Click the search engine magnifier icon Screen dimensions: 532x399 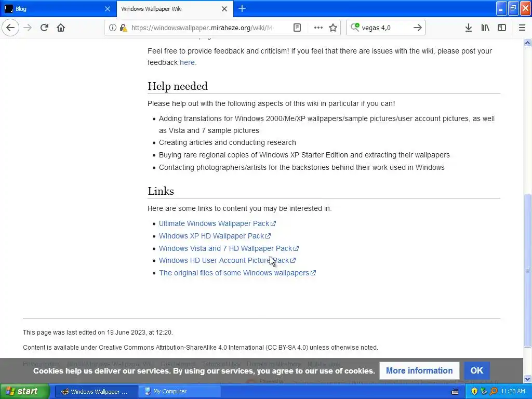pos(355,27)
